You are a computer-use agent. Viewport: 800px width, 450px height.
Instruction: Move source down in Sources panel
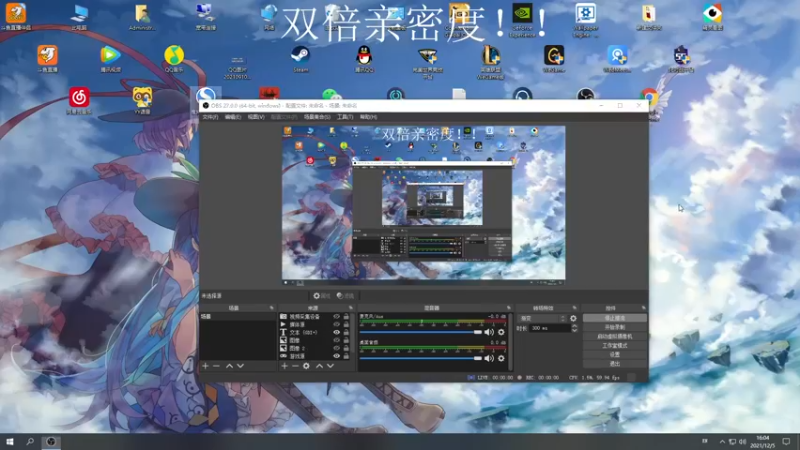[x=330, y=366]
